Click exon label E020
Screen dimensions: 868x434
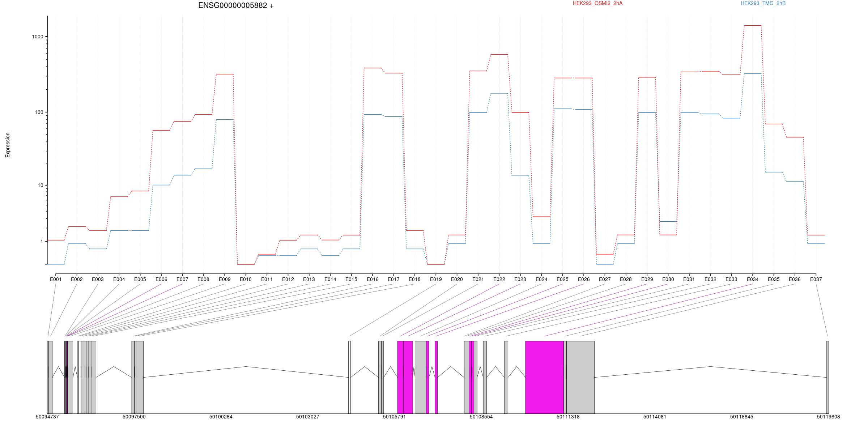point(457,279)
